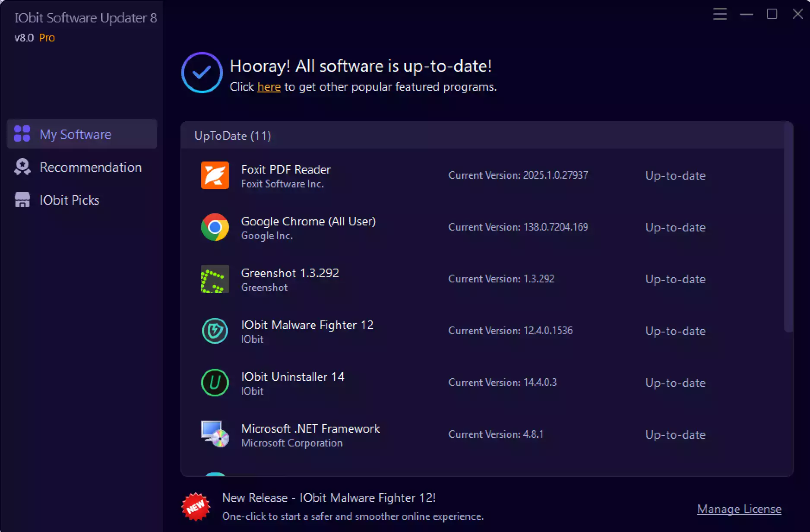Screen dimensions: 810x532
Task: Click the Google Inc. publisher text
Action: coord(267,236)
